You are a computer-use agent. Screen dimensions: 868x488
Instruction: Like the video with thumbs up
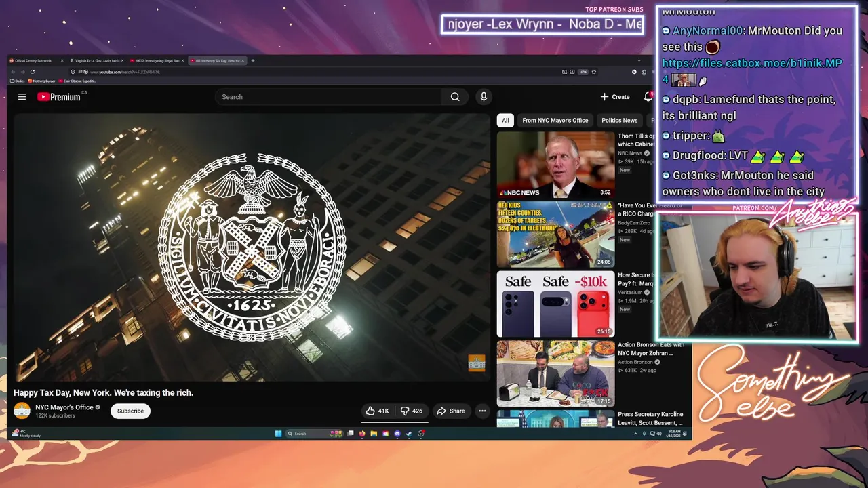378,411
